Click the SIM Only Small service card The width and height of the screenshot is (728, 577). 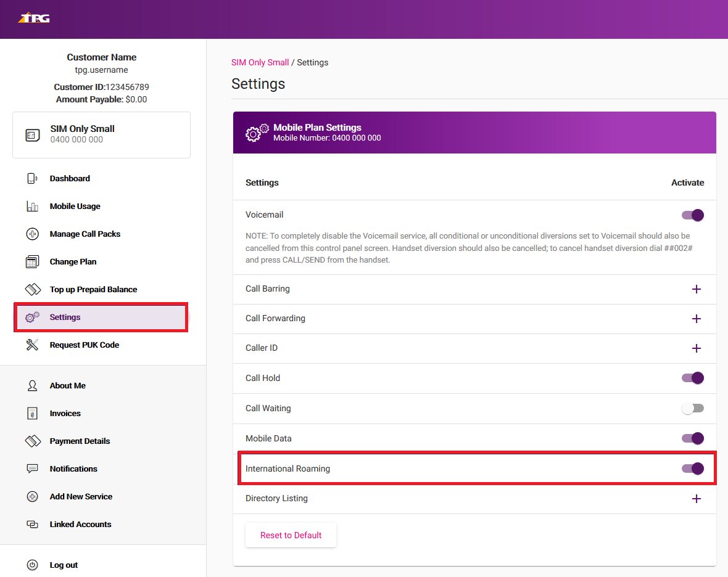click(x=101, y=134)
